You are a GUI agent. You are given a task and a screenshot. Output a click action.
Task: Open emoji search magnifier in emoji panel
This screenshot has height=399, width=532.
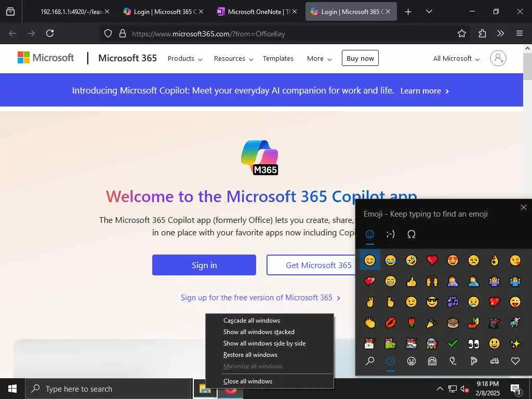point(370,361)
